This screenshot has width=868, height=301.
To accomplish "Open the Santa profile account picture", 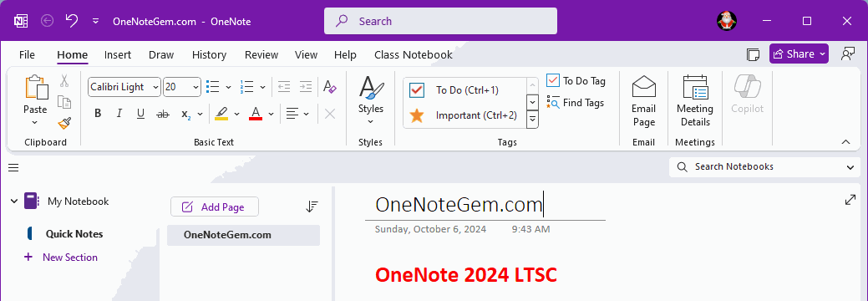I will (726, 21).
